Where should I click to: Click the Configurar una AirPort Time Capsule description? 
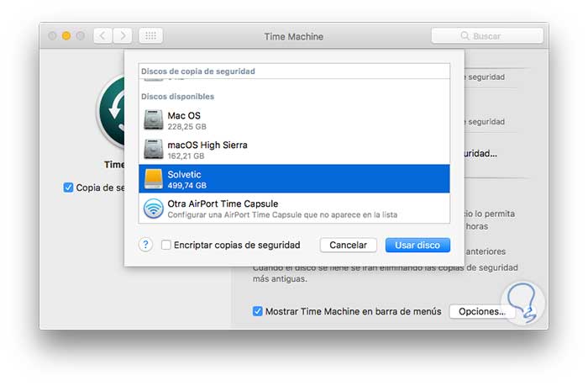[282, 214]
